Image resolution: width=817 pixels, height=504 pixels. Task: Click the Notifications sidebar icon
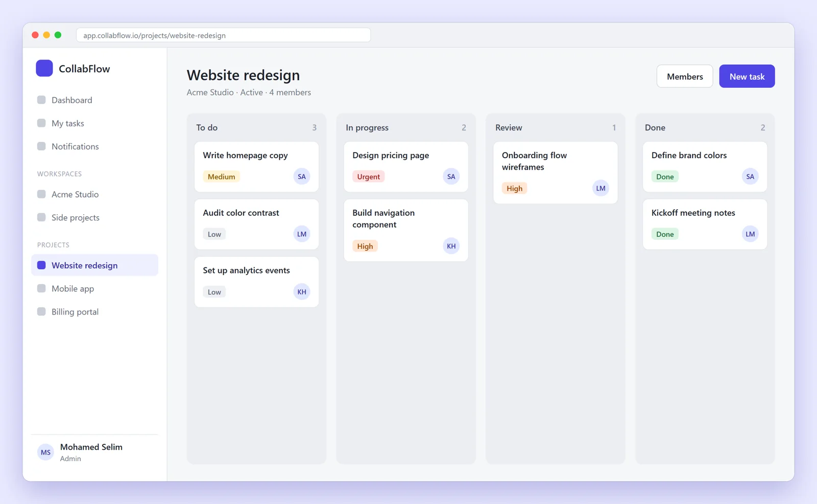(x=41, y=146)
